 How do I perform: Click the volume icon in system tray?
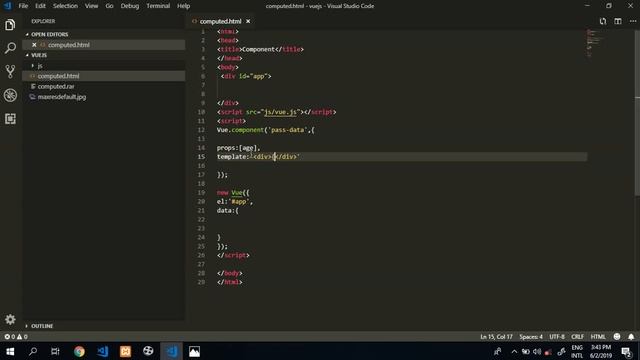537,351
